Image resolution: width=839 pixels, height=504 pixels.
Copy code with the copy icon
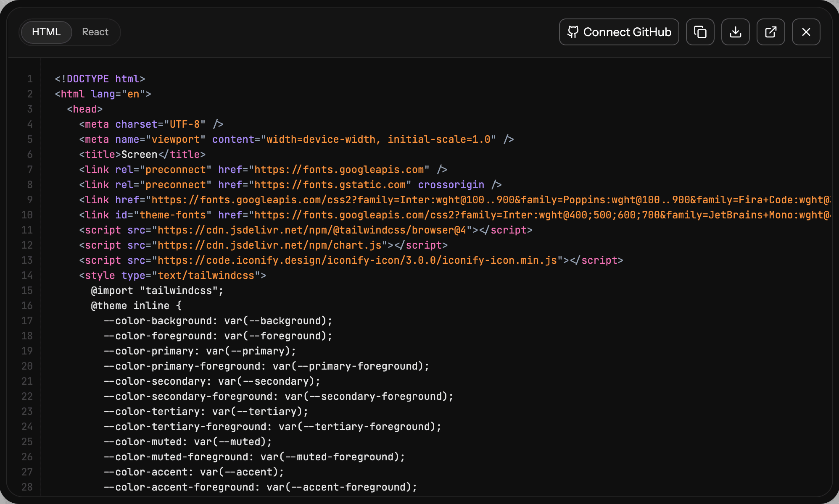(700, 32)
